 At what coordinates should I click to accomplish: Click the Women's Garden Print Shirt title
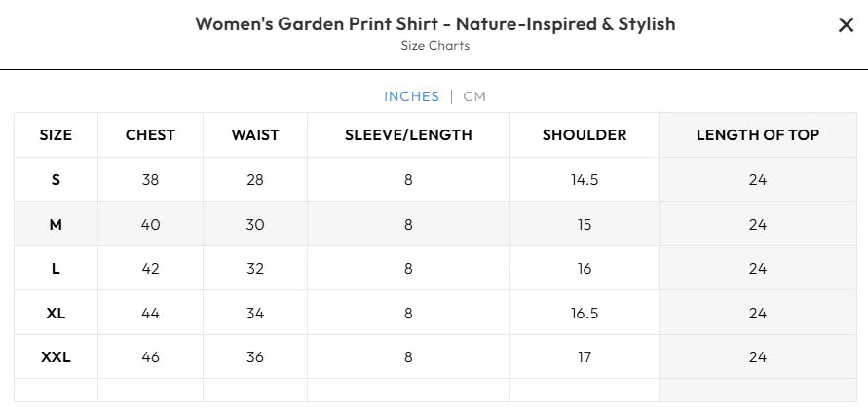pyautogui.click(x=434, y=24)
